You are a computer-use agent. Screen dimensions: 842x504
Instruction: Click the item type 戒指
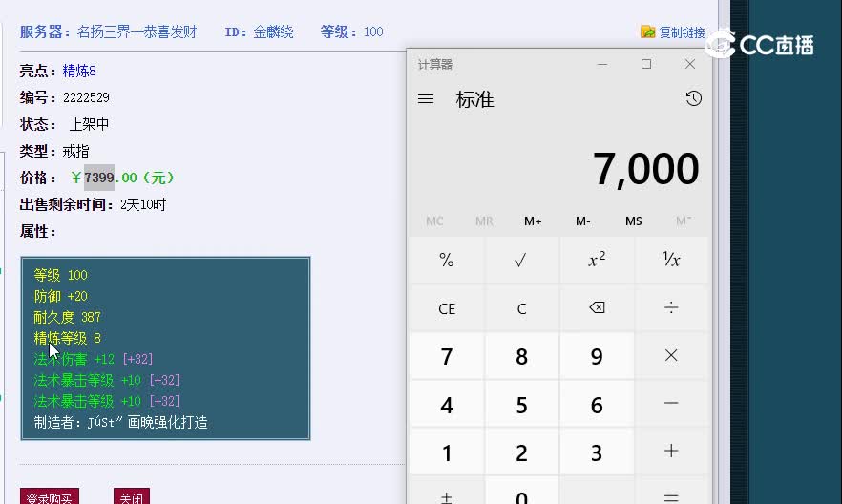75,152
